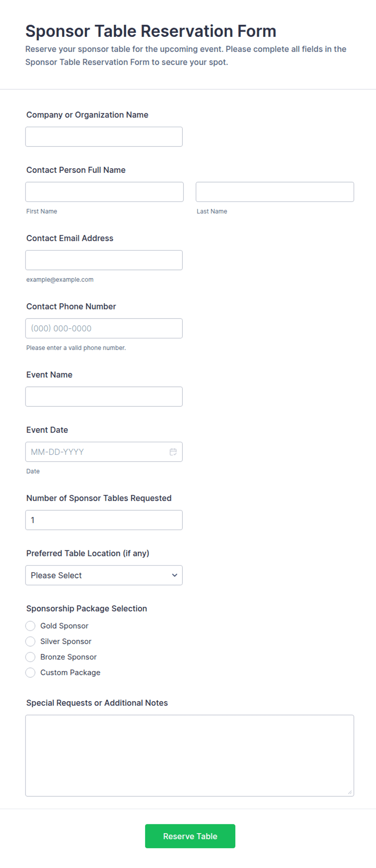Click the Special Requests or Additional Notes textarea

(x=190, y=756)
